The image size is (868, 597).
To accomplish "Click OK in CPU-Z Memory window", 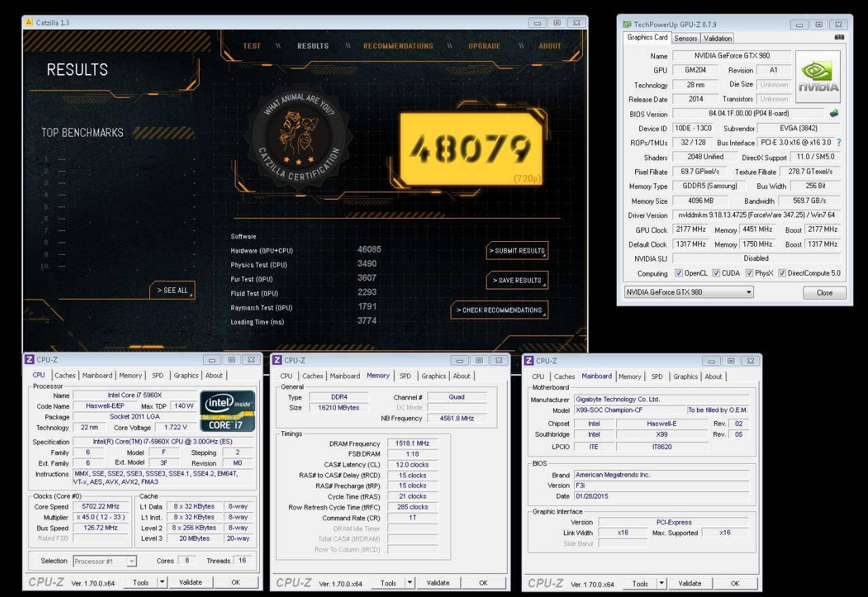I will pos(483,583).
